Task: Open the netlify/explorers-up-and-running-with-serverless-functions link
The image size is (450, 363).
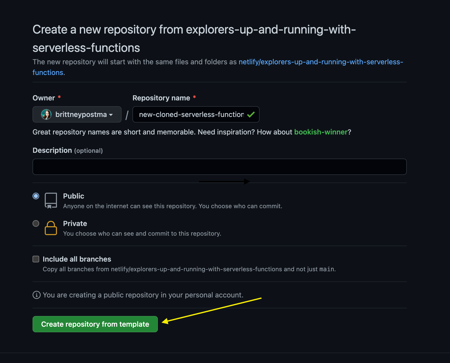Action: (x=218, y=67)
